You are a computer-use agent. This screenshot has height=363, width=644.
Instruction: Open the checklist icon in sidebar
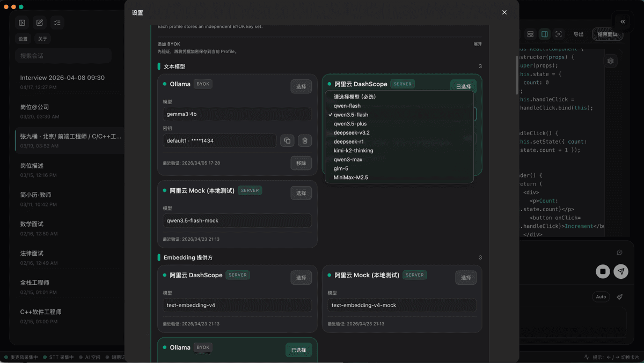coord(57,23)
